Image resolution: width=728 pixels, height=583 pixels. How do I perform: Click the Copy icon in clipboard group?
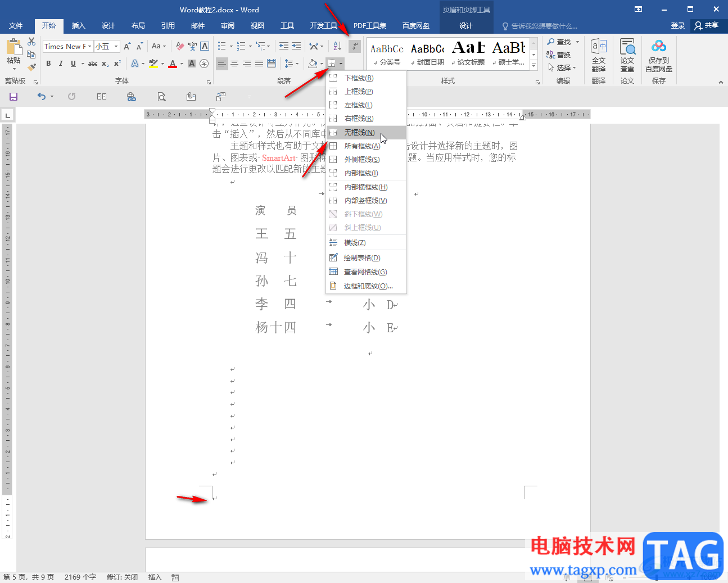coord(31,55)
